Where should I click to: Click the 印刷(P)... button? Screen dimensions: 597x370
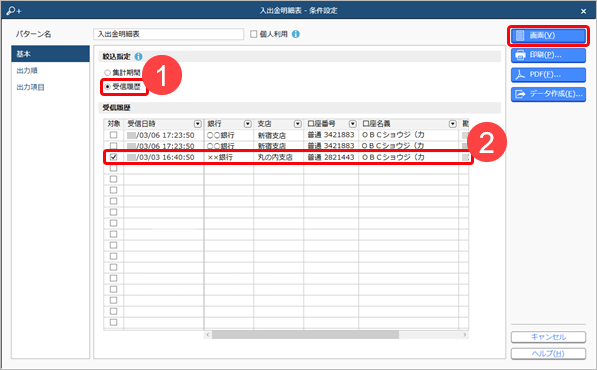[x=548, y=55]
